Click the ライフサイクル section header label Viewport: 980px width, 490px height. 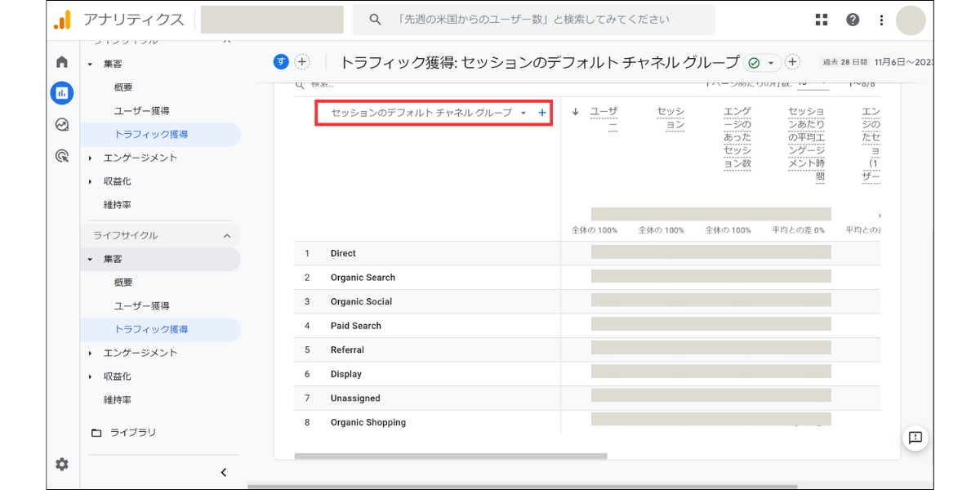pyautogui.click(x=126, y=235)
